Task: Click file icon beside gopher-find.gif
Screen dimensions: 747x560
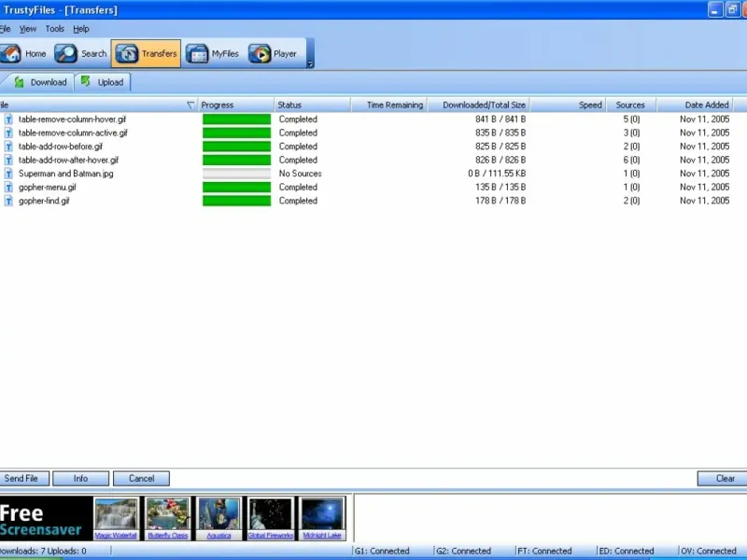Action: click(x=8, y=201)
